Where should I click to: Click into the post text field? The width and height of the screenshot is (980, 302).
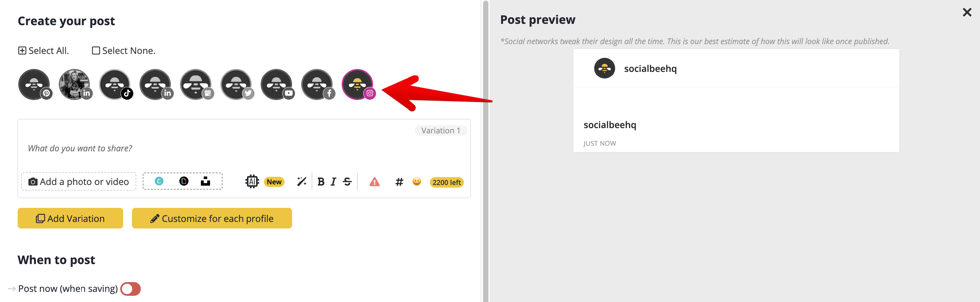243,148
